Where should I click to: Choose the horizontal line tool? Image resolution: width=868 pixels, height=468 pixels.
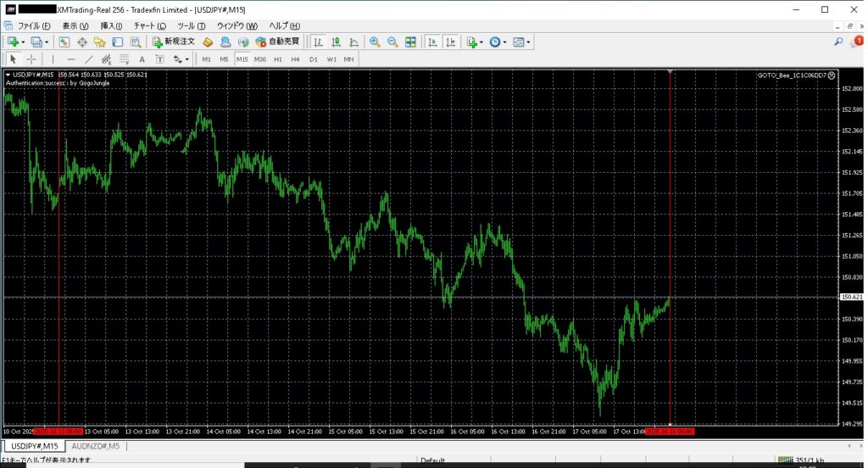[x=70, y=59]
